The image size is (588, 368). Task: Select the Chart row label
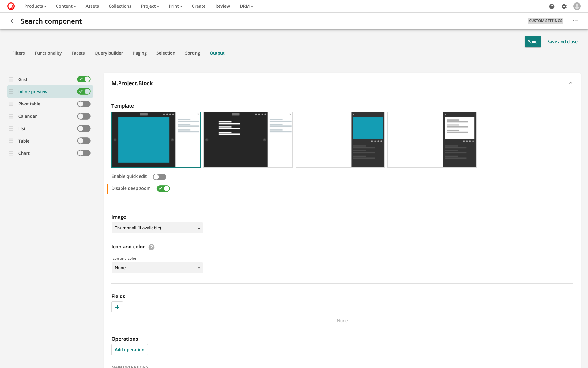pos(24,153)
